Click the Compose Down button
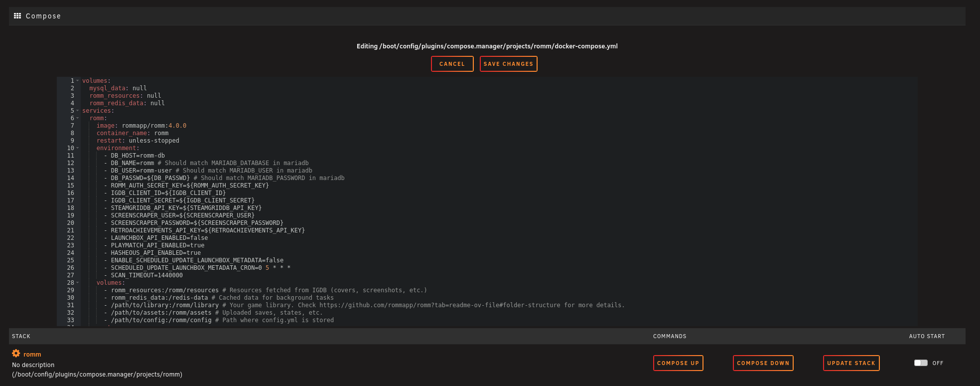The width and height of the screenshot is (980, 386). pos(763,363)
